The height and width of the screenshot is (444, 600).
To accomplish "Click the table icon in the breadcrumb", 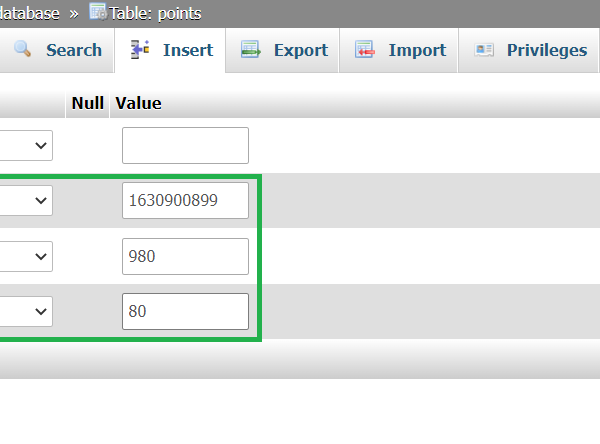I will 98,13.
